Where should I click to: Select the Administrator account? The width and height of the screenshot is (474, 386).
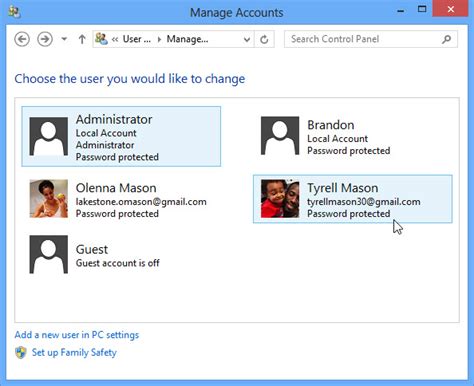[x=121, y=136]
